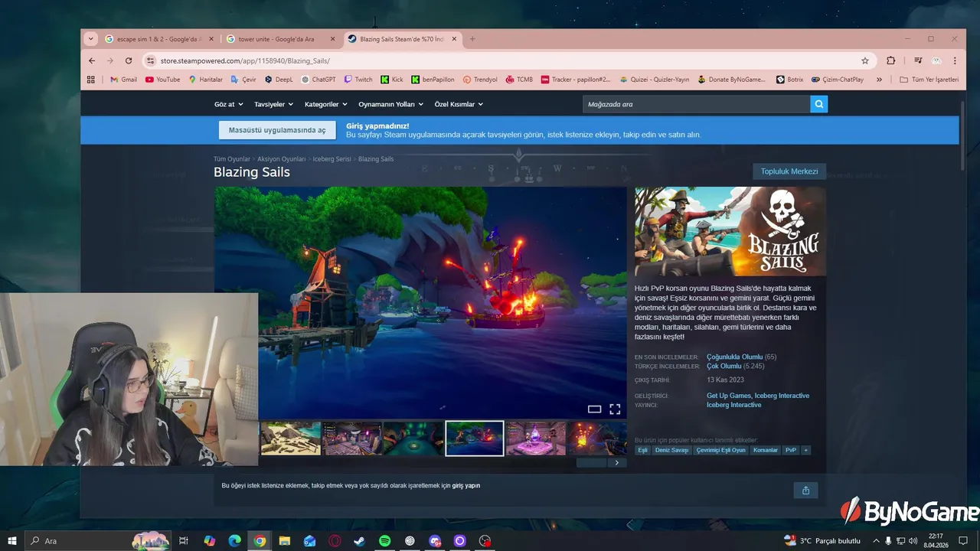Viewport: 980px width, 551px height.
Task: Open the DeepL bookmark
Action: point(279,80)
